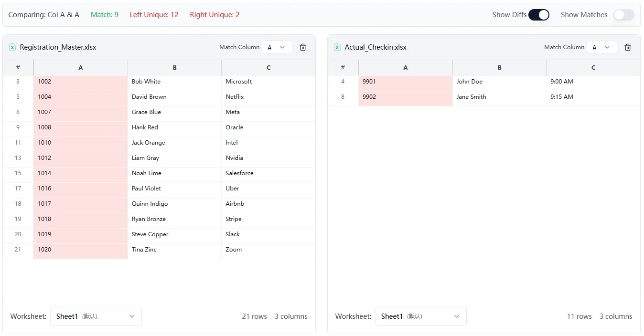Click the Left Unique: 12 counter
644x336 pixels.
(x=154, y=15)
